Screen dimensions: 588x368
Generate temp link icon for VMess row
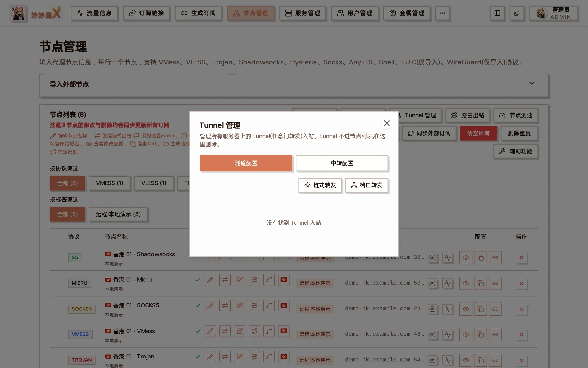pyautogui.click(x=495, y=334)
